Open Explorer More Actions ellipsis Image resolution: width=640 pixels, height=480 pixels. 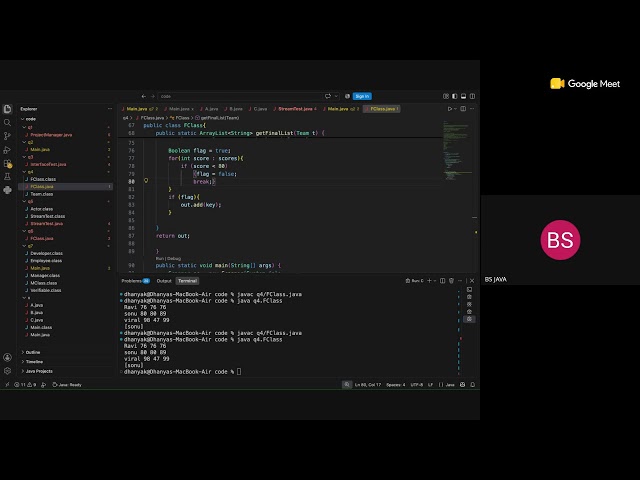pyautogui.click(x=110, y=109)
